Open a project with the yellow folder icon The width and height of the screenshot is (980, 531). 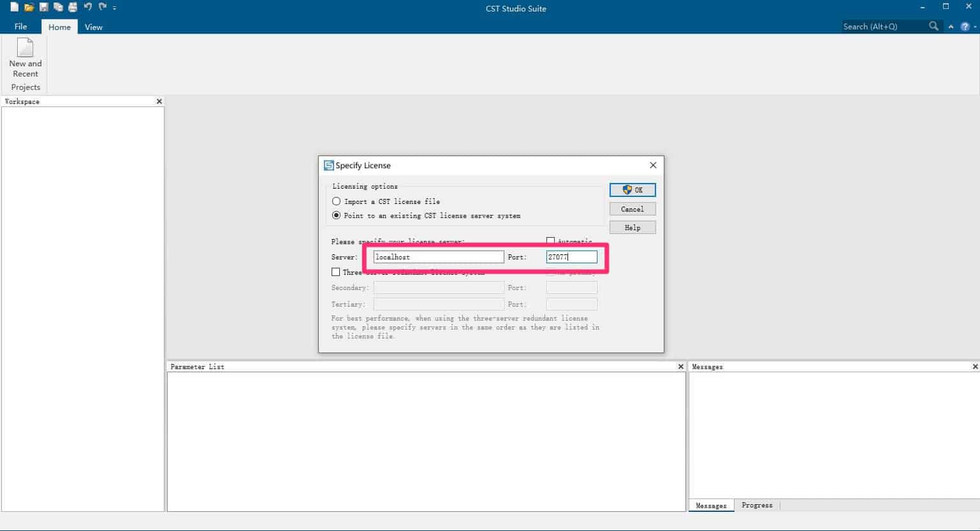(x=29, y=8)
